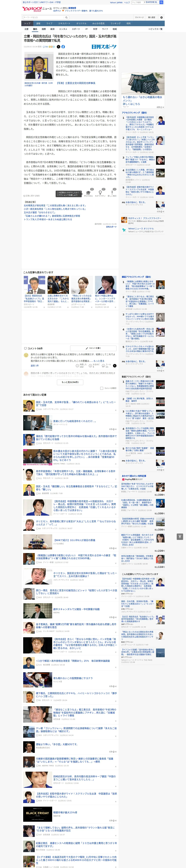Click the Yahoo! JAPAN header link
The height and width of the screenshot is (868, 186).
click(x=116, y=2)
